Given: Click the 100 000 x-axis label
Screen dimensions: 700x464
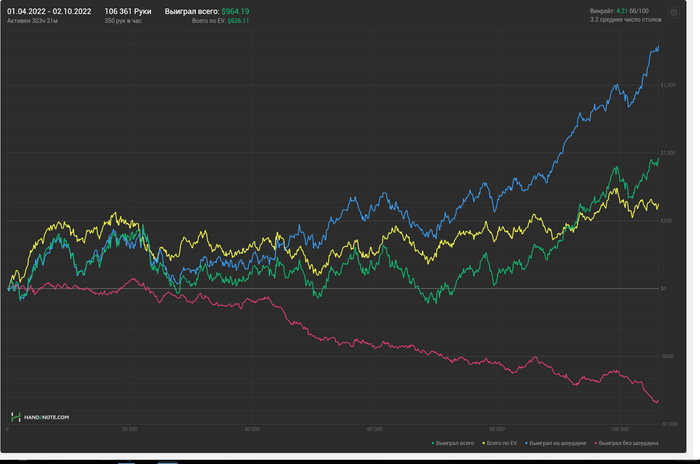Looking at the screenshot, I should pyautogui.click(x=619, y=429).
